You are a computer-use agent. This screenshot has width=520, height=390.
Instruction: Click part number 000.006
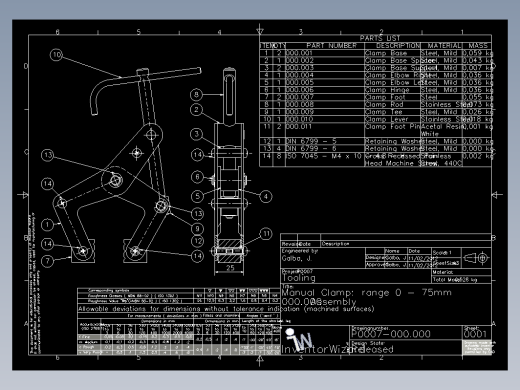[299, 90]
